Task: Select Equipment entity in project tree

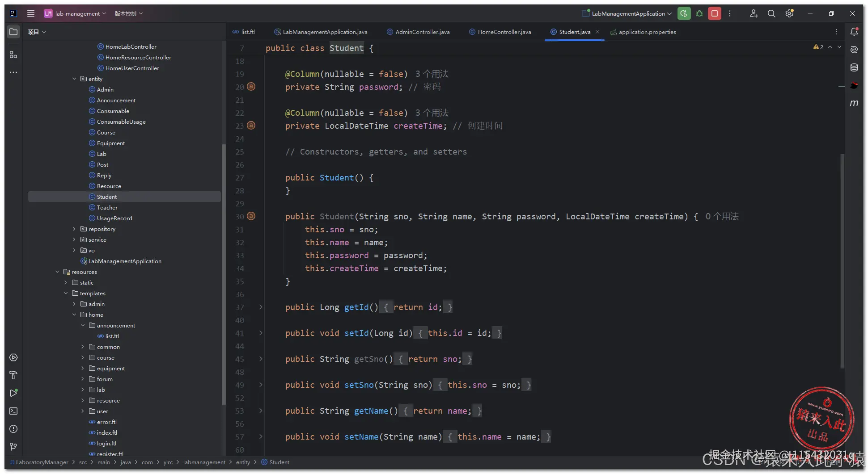Action: coord(111,143)
